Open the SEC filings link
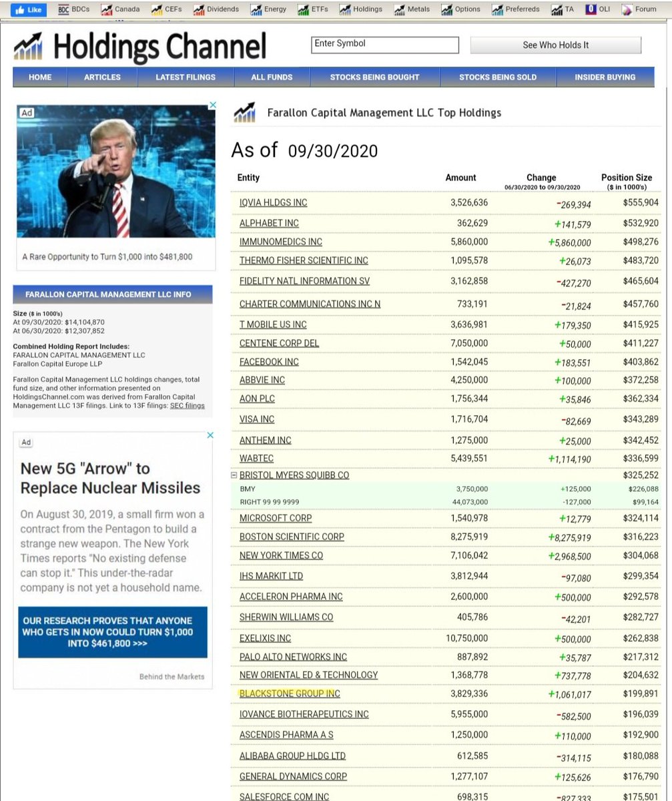Screen dimensions: 672x801 coord(188,405)
